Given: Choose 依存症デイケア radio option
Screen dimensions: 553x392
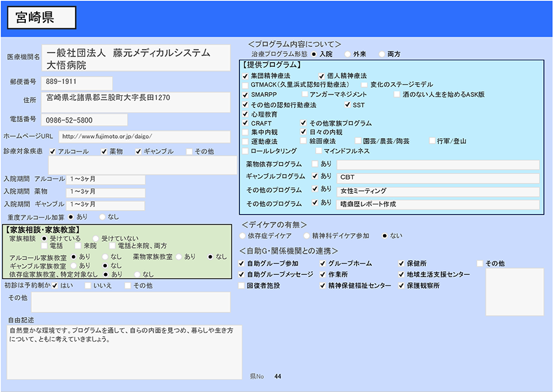Looking at the screenshot, I should pos(242,236).
